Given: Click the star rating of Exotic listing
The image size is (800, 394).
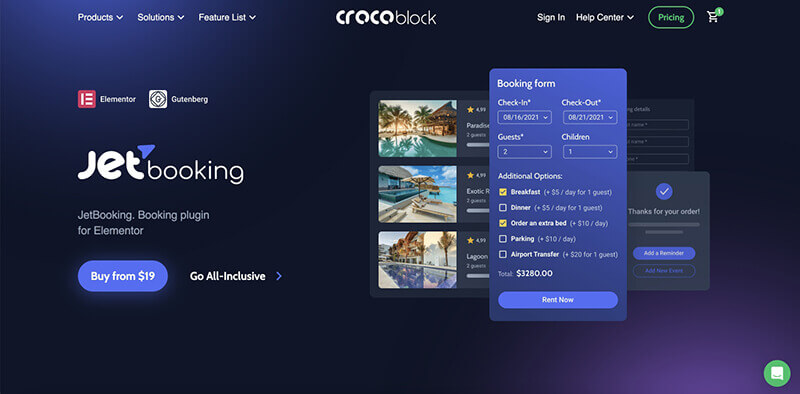Looking at the screenshot, I should pos(477,175).
